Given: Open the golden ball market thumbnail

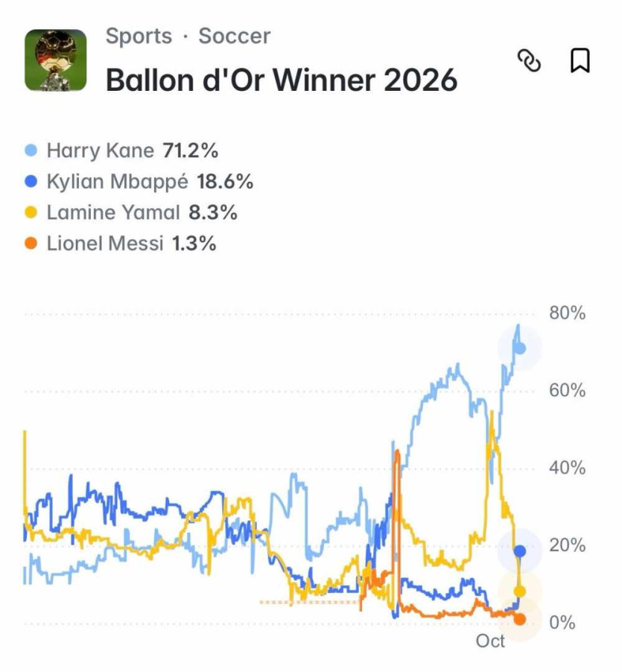Looking at the screenshot, I should (56, 60).
